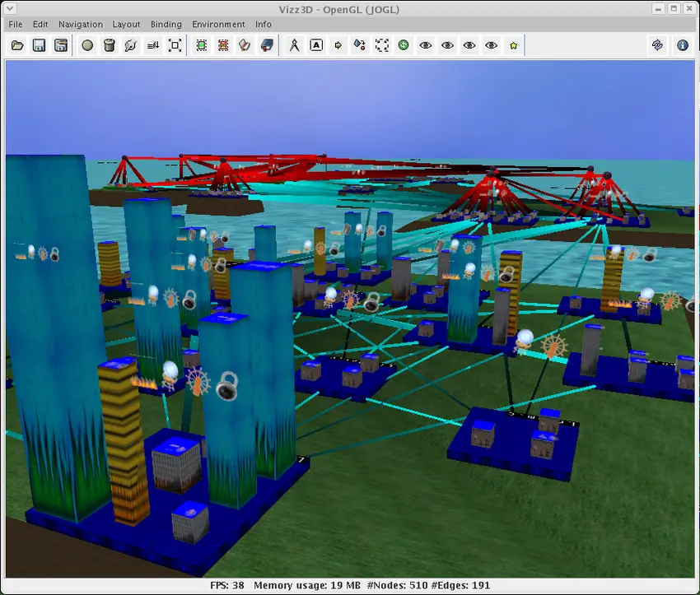Activate the text label 'A' tool
Screen dimensions: 700x595
(x=316, y=45)
